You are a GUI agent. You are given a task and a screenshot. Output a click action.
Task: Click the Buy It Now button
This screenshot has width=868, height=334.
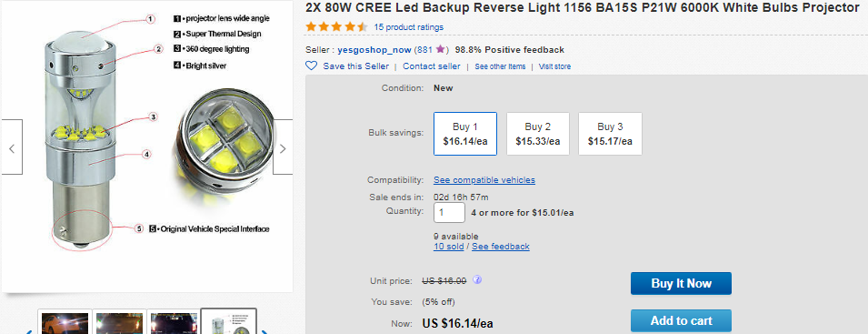coord(681,284)
